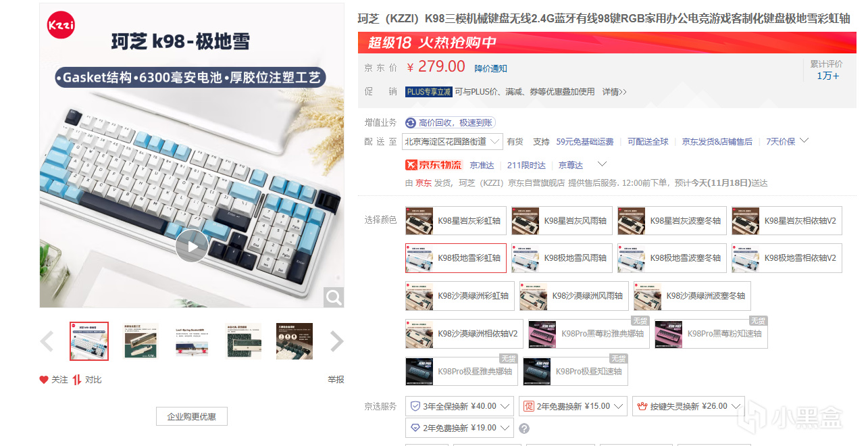868x446 pixels.
Task: Click the 企业购更优惠 button
Action: coord(192,416)
